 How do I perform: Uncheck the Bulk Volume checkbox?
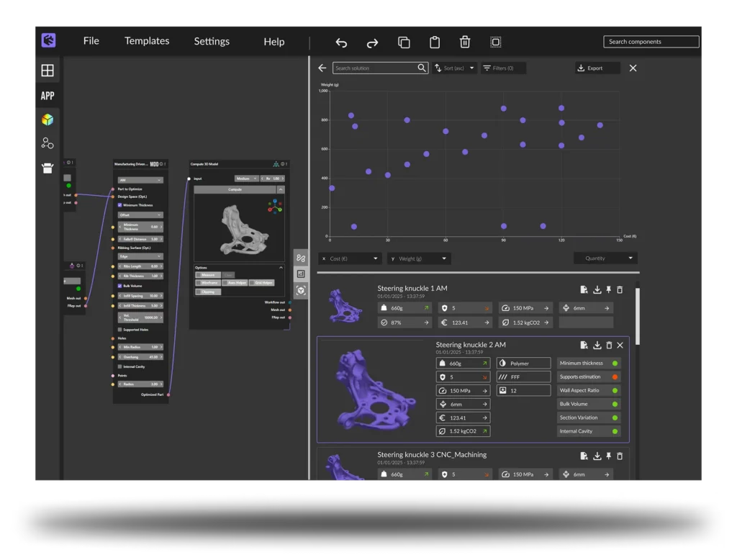click(119, 286)
